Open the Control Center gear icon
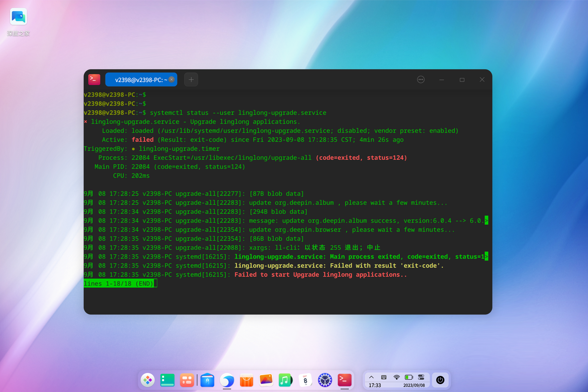 click(325, 380)
